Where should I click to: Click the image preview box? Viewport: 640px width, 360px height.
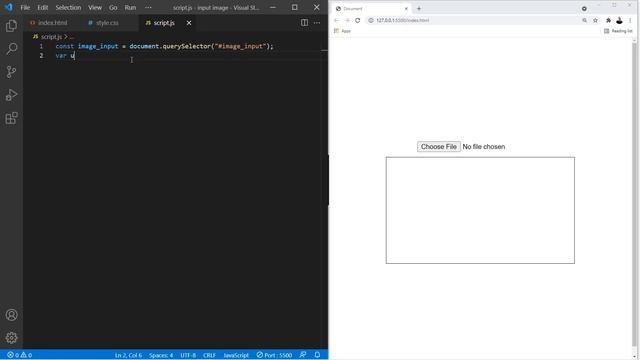coord(480,210)
